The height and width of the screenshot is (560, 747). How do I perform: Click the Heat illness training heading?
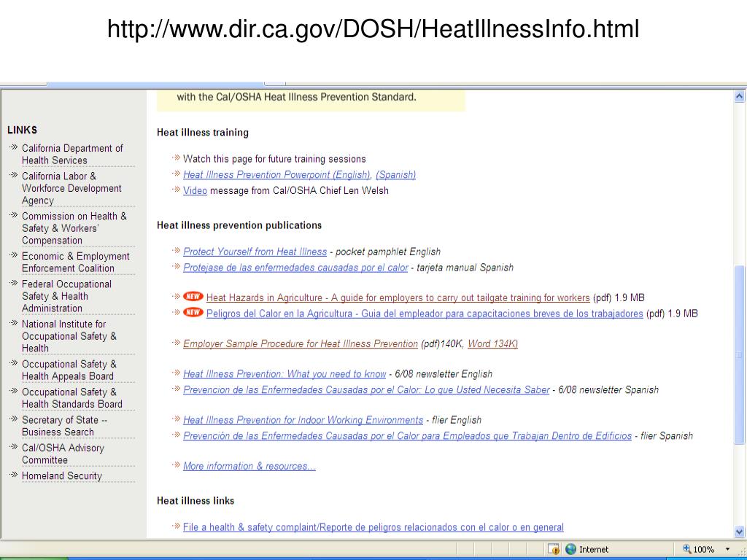(203, 133)
